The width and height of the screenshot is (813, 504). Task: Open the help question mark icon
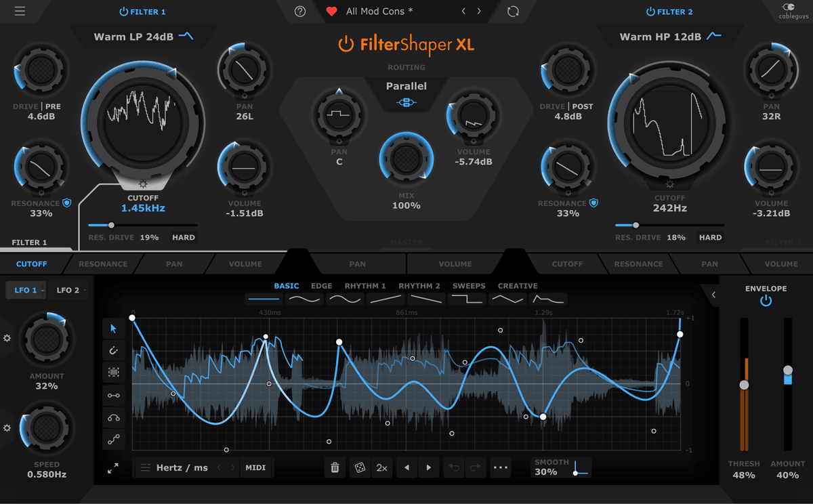pyautogui.click(x=300, y=12)
